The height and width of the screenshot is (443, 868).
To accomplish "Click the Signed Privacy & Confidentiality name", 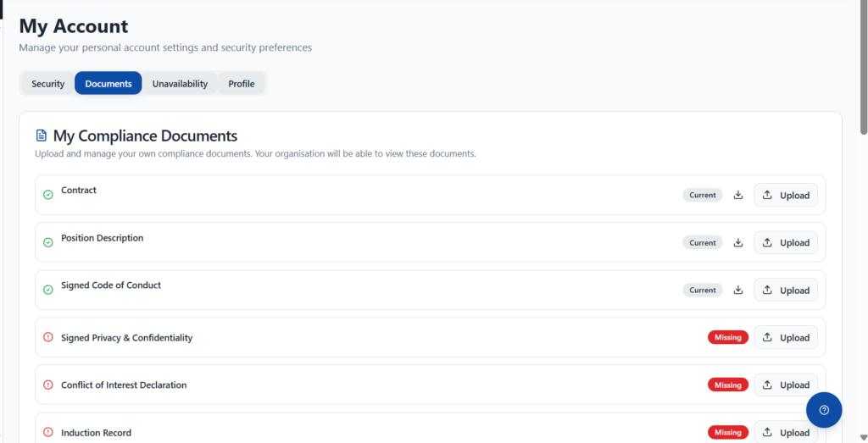I will point(127,337).
